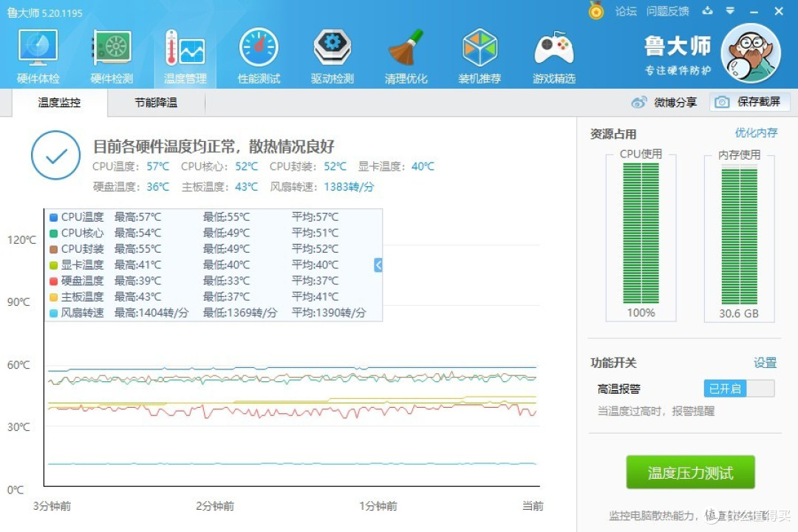Click the 鲁大师 mascot avatar
The height and width of the screenshot is (532, 798).
click(x=751, y=53)
